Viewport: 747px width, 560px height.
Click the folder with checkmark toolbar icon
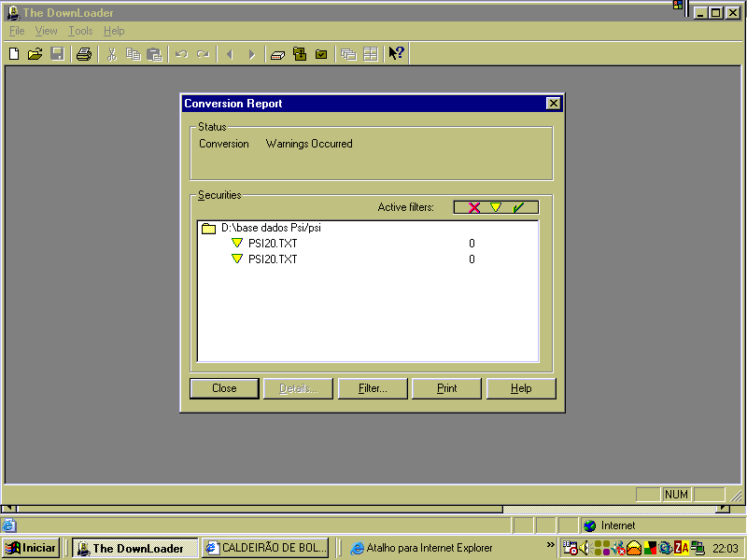[321, 54]
